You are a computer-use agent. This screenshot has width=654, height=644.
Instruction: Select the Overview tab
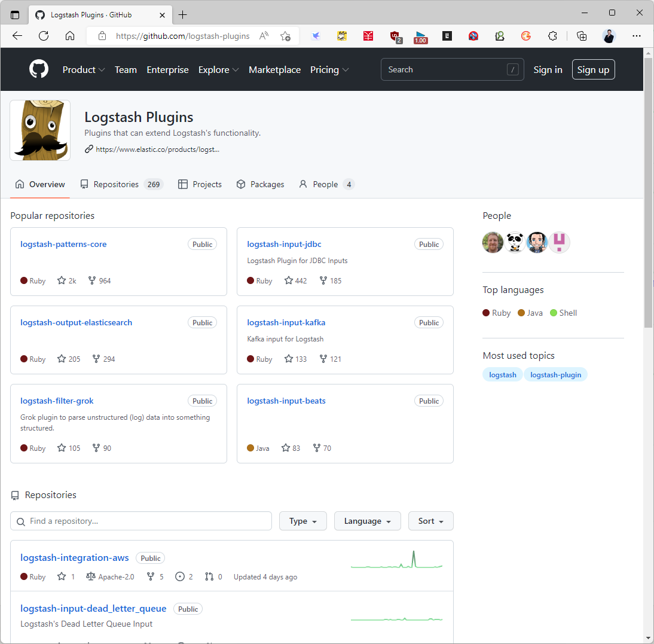[x=40, y=184]
